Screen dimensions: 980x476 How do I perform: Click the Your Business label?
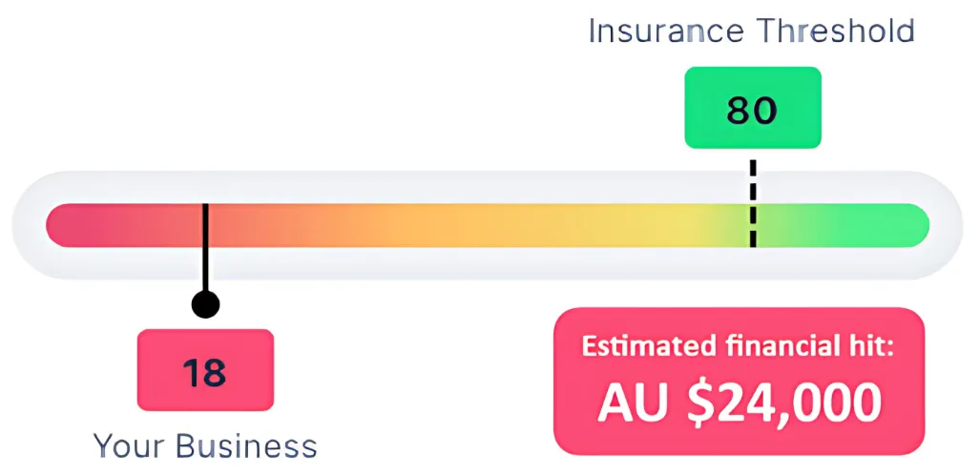[205, 446]
